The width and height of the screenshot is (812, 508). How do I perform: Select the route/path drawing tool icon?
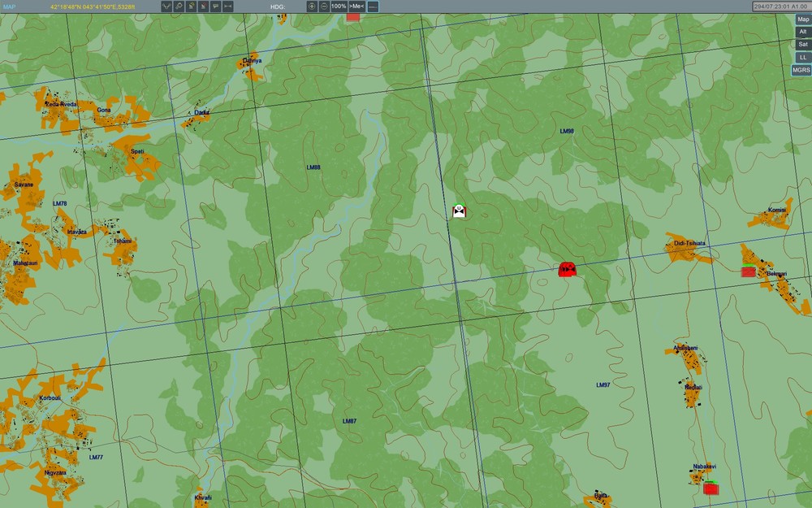166,7
